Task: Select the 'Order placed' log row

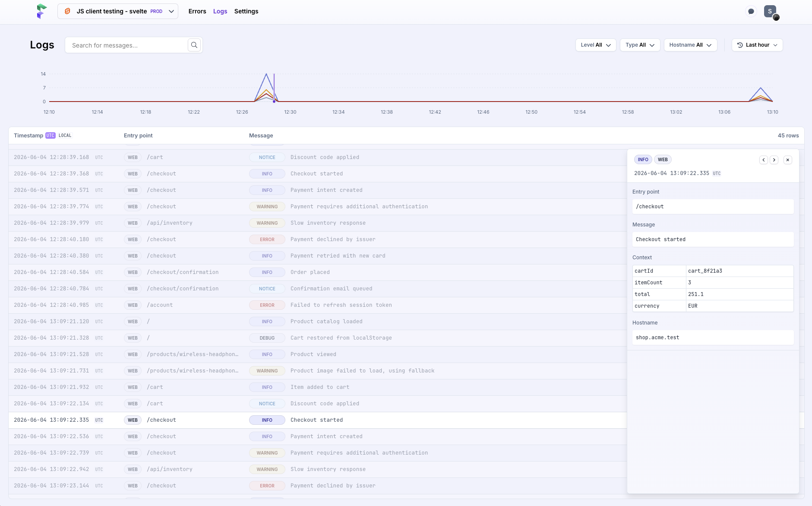Action: (317, 272)
